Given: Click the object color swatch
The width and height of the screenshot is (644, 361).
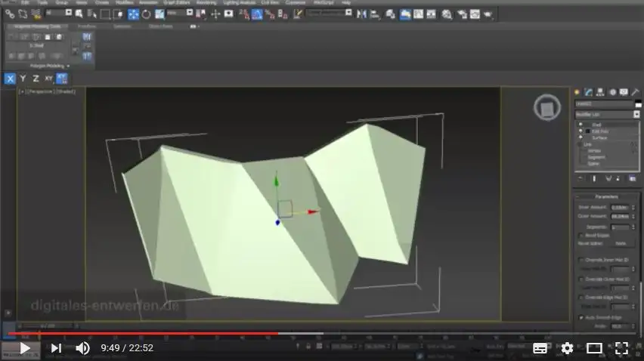Looking at the screenshot, I should pyautogui.click(x=638, y=103).
